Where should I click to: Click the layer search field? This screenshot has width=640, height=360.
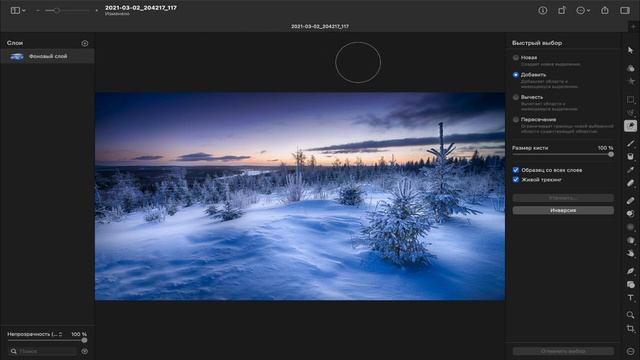43,351
